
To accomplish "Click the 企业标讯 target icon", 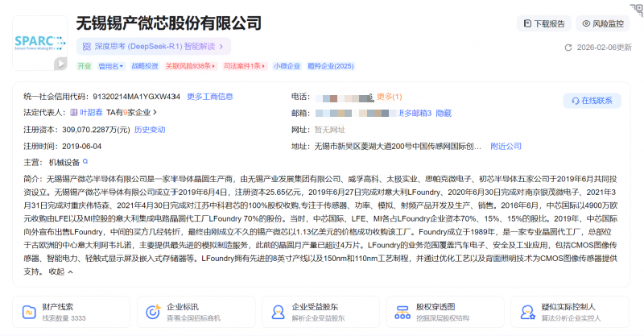I will (153, 312).
